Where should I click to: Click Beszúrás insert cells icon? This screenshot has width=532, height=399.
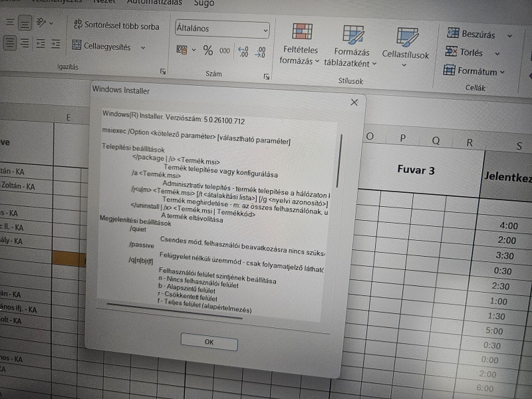click(453, 33)
